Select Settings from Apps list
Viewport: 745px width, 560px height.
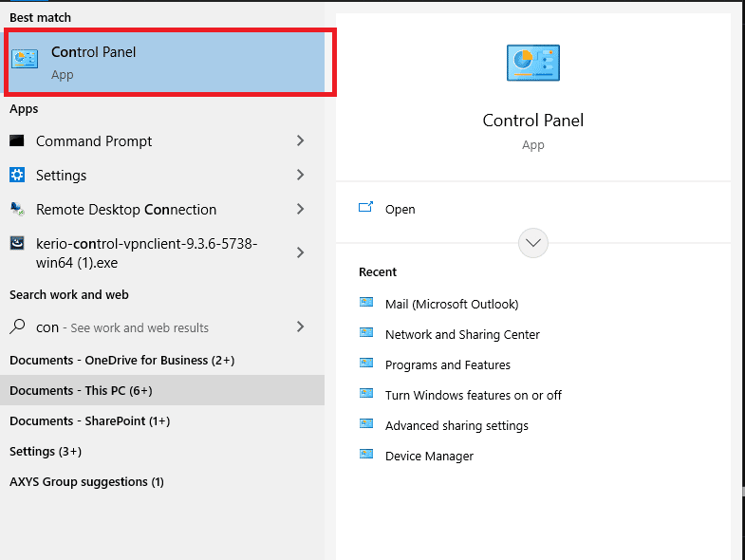point(162,176)
